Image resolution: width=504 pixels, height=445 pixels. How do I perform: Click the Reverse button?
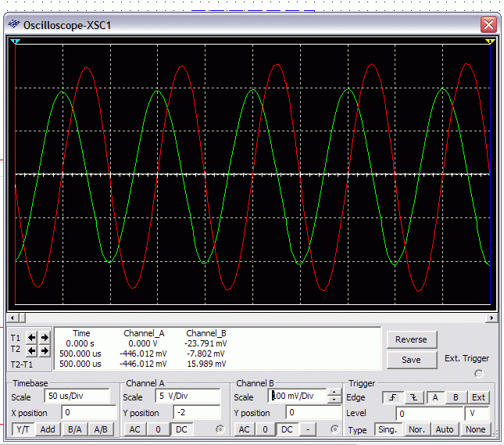click(411, 339)
